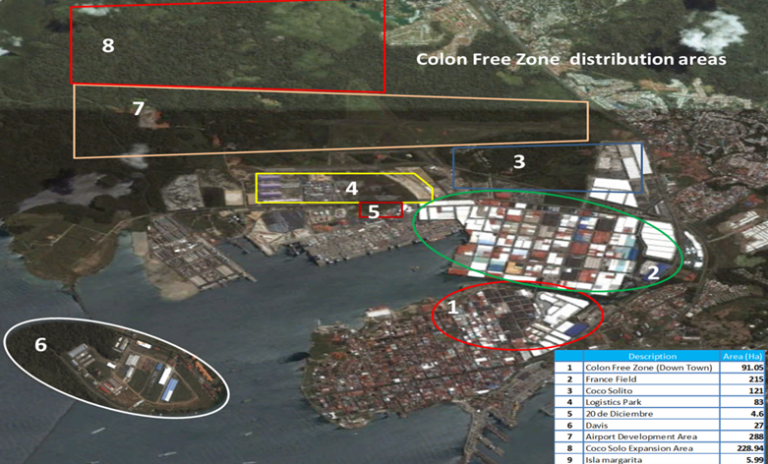Image resolution: width=768 pixels, height=464 pixels.
Task: Click the 91.05 area value in the table
Action: click(750, 368)
